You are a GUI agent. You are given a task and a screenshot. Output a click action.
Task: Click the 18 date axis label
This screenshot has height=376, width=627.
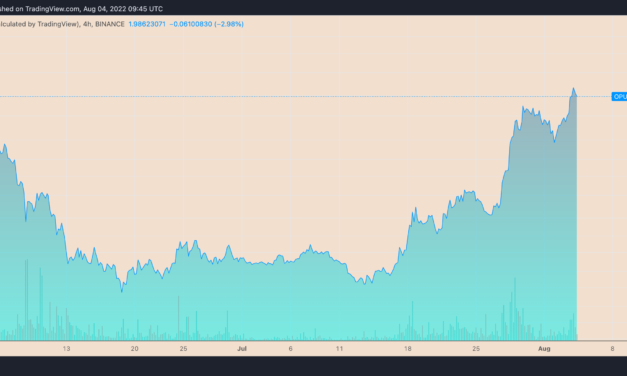[x=407, y=348]
